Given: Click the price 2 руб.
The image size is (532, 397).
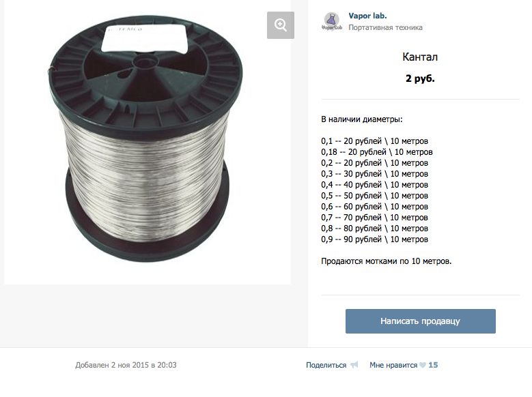Looking at the screenshot, I should coord(420,78).
